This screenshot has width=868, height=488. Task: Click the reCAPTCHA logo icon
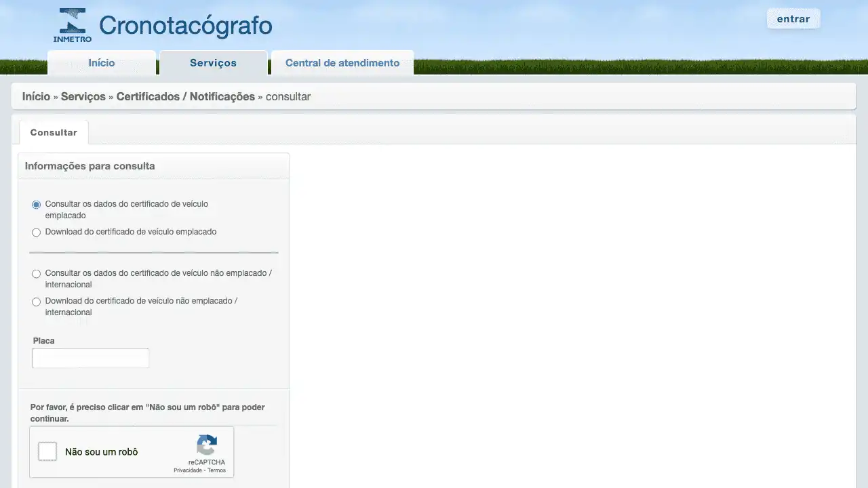[x=207, y=445]
